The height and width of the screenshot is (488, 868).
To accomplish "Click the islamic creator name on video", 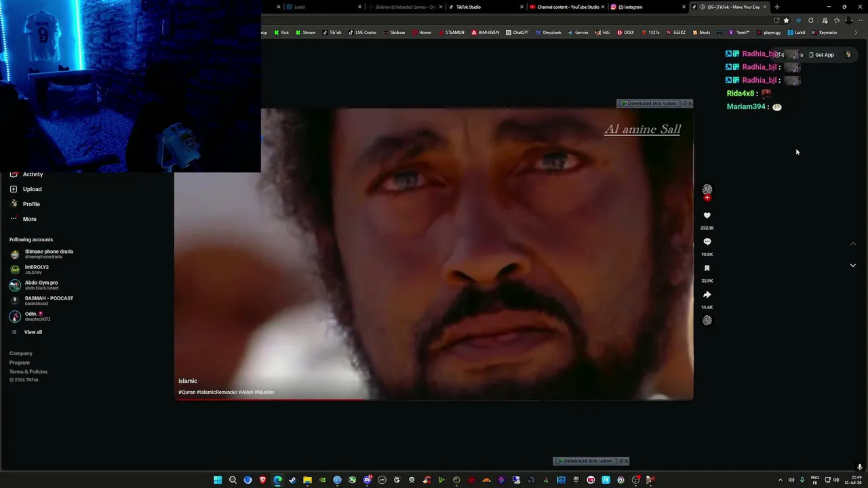I will (x=188, y=381).
